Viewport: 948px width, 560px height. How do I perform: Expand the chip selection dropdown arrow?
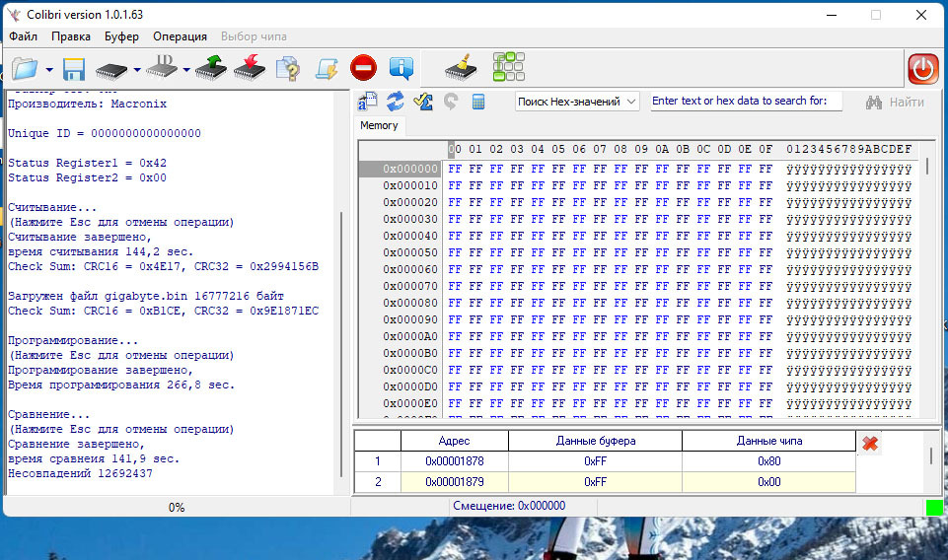[137, 69]
